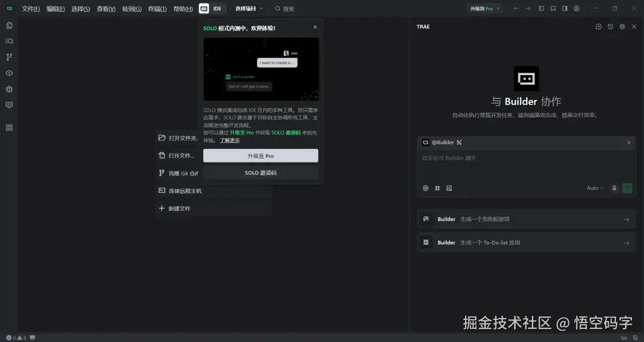Click the # context icon in chat
Image resolution: width=644 pixels, height=342 pixels.
point(438,188)
